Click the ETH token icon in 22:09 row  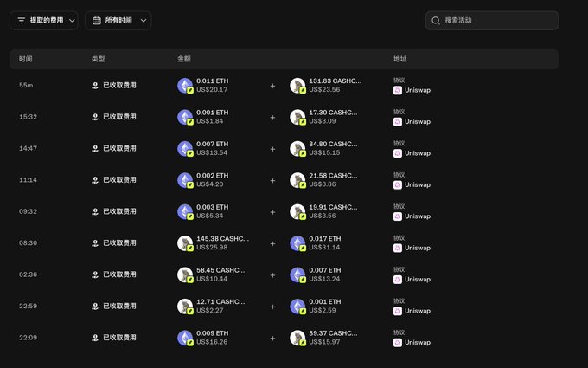[x=185, y=338]
